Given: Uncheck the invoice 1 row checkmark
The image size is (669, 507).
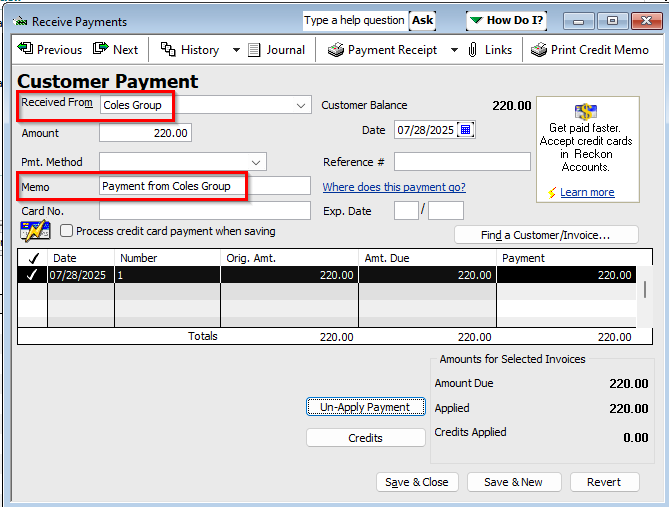Looking at the screenshot, I should pyautogui.click(x=32, y=275).
